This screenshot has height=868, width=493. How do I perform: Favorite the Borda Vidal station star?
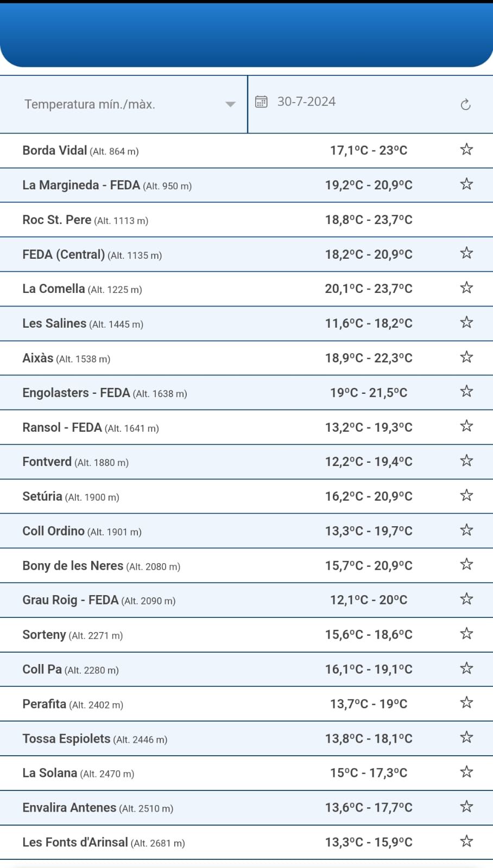pyautogui.click(x=466, y=150)
